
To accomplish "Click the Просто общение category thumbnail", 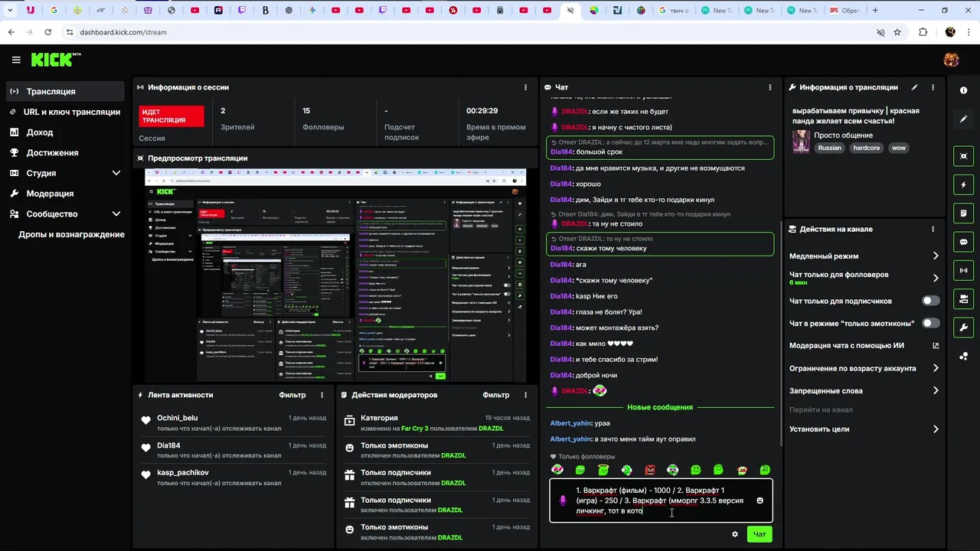I will 801,142.
